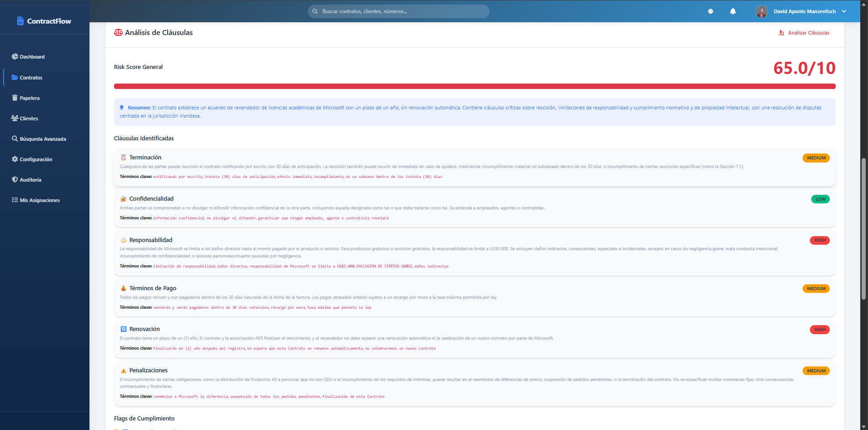Click the Terminación clause icon

point(123,158)
